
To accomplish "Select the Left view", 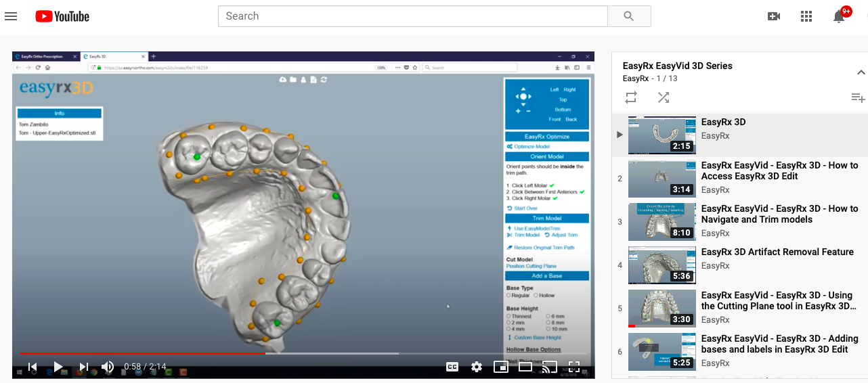I will tap(555, 89).
